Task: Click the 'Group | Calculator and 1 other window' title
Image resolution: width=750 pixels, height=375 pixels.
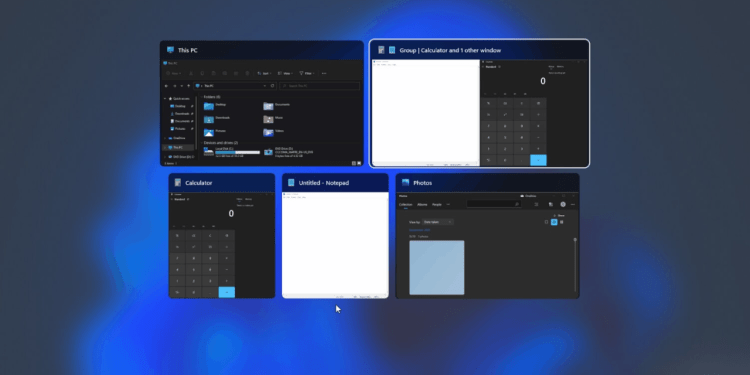Action: pyautogui.click(x=450, y=50)
